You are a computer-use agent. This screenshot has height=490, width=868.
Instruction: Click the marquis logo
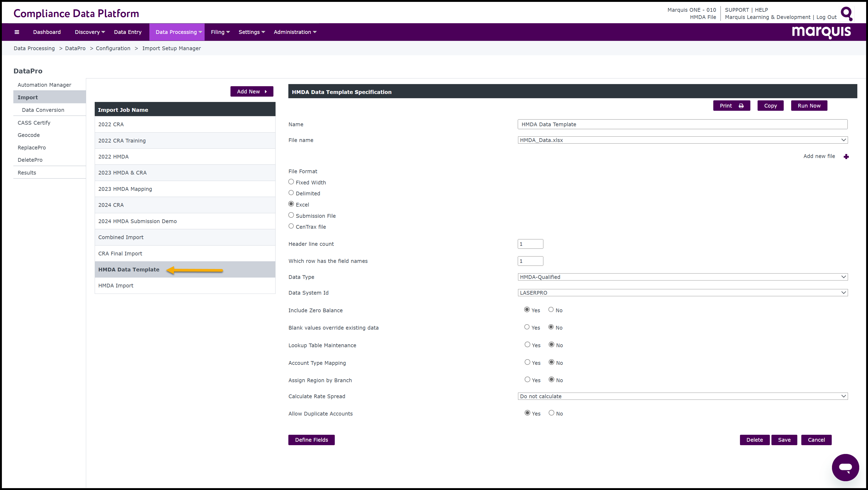(x=821, y=32)
